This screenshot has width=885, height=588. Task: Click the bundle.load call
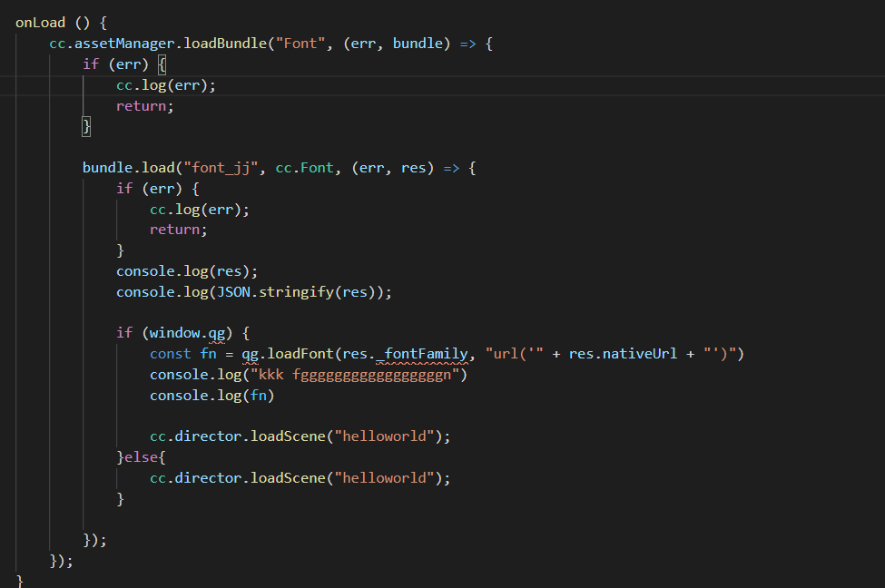pyautogui.click(x=129, y=168)
